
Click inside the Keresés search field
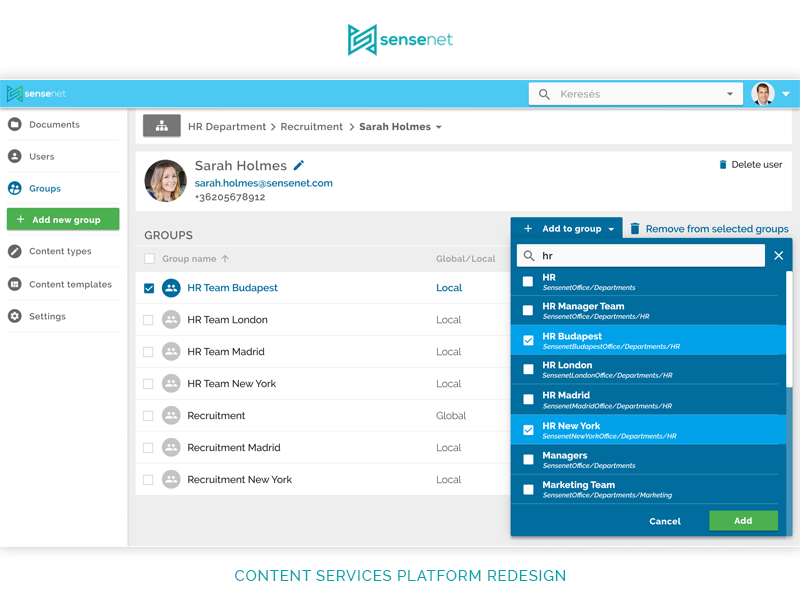tap(620, 92)
